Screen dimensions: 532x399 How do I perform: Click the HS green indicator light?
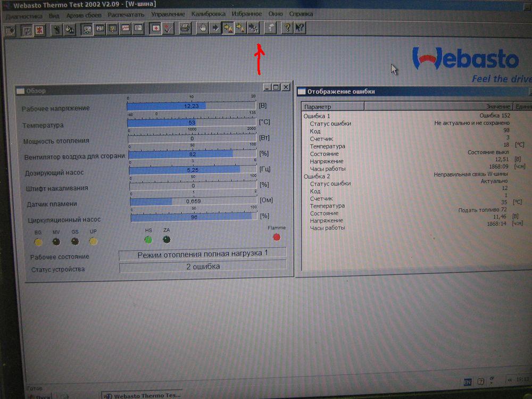coord(148,239)
